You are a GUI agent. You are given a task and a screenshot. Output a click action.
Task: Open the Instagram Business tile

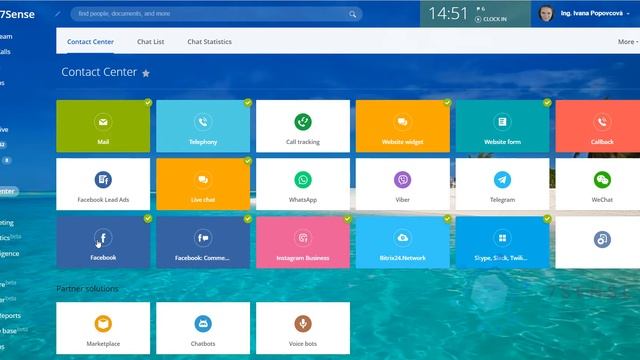point(303,242)
